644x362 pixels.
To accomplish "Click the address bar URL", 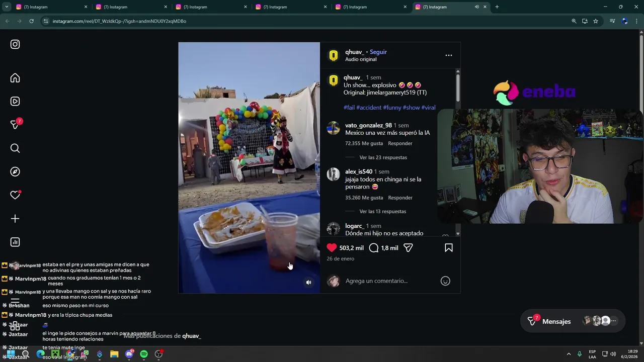I will coord(119,21).
